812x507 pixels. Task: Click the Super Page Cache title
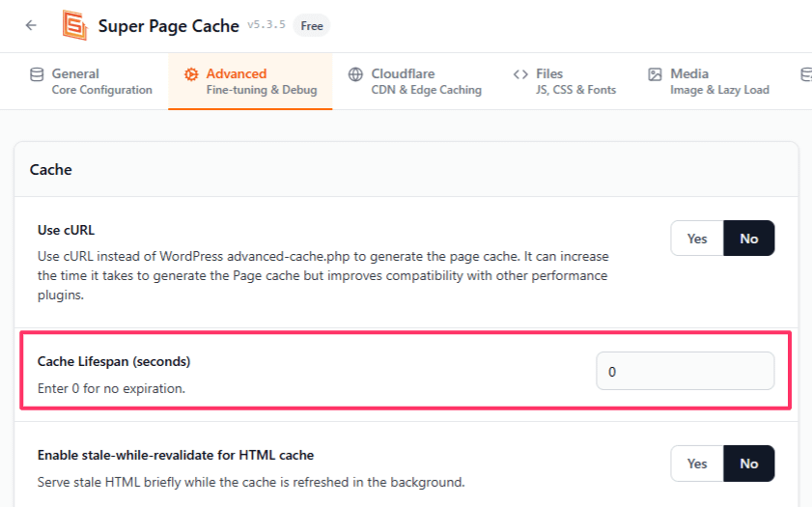tap(169, 26)
